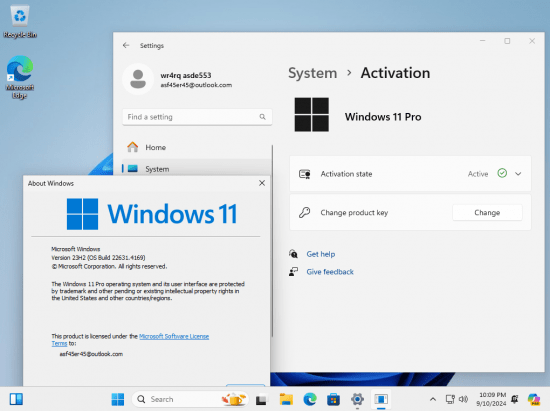550x411 pixels.
Task: Open the volume icon in system tray
Action: click(463, 399)
